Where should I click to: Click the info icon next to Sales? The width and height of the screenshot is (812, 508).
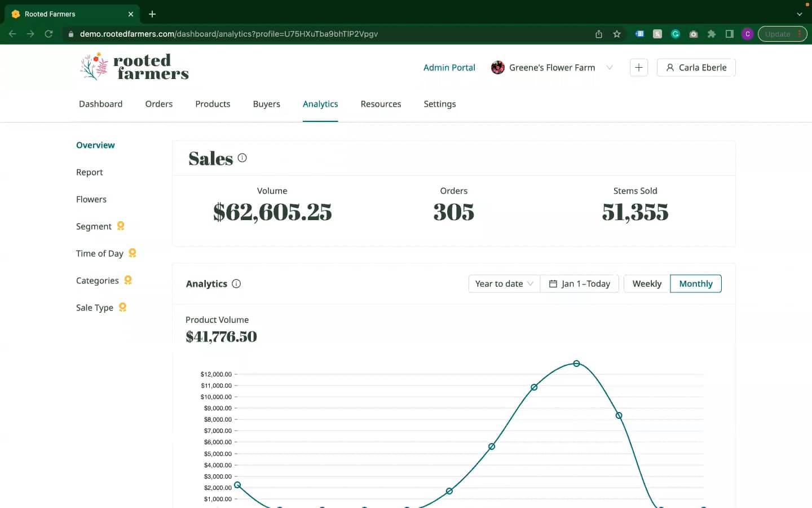tap(242, 158)
